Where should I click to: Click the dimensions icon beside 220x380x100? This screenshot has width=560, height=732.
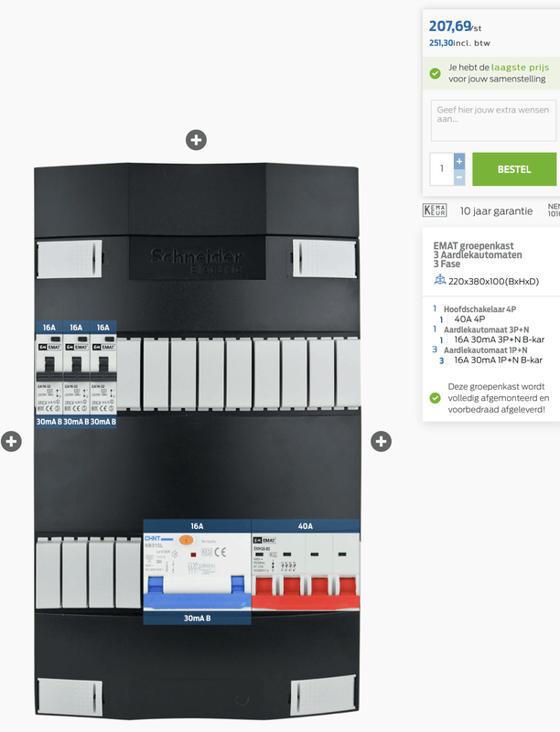pos(439,280)
